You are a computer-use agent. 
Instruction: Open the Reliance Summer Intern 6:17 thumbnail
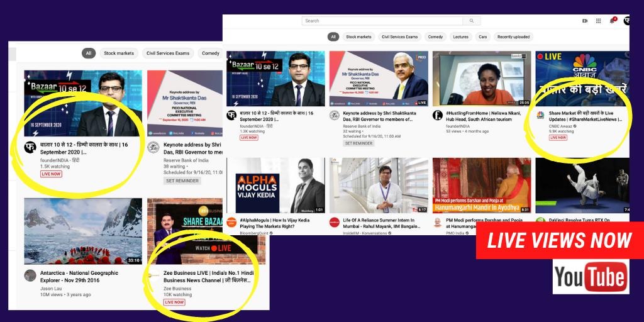[x=379, y=186]
